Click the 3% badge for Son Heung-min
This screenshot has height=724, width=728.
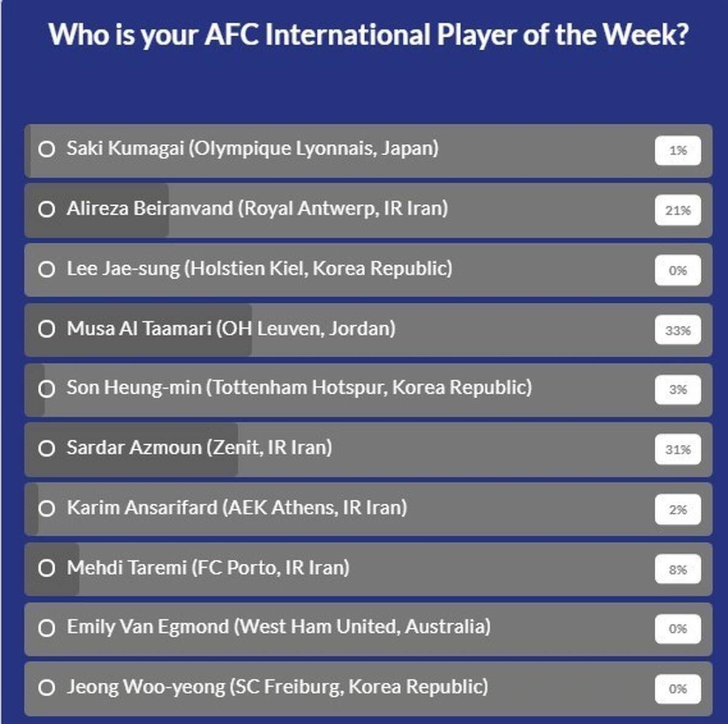pos(678,390)
